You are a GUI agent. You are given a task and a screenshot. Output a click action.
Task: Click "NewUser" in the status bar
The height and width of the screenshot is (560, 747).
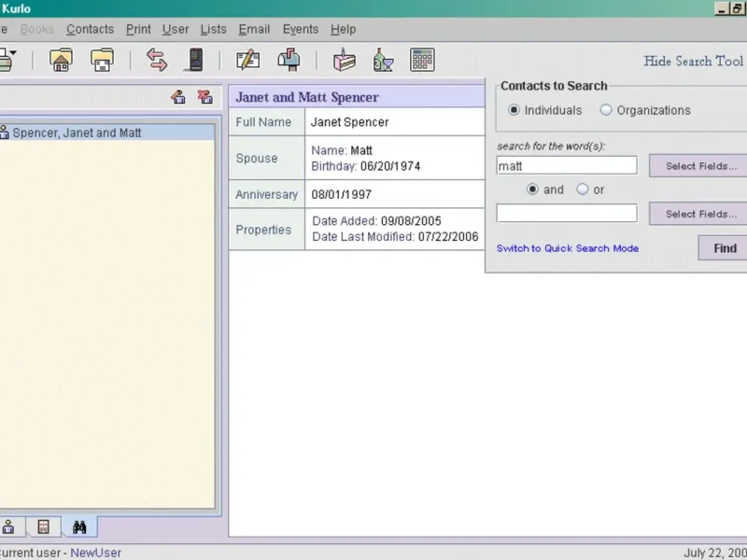tap(96, 553)
